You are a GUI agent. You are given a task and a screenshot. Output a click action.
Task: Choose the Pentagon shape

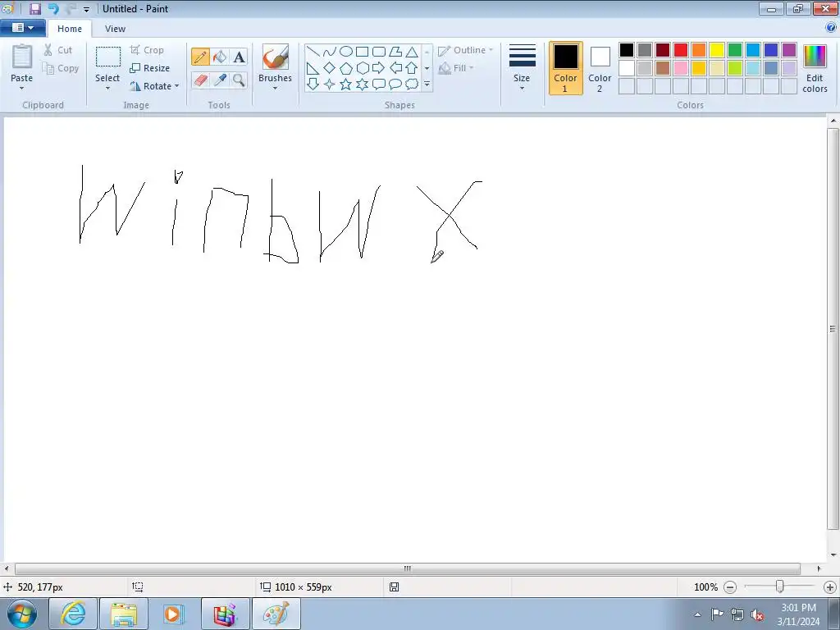pos(346,68)
